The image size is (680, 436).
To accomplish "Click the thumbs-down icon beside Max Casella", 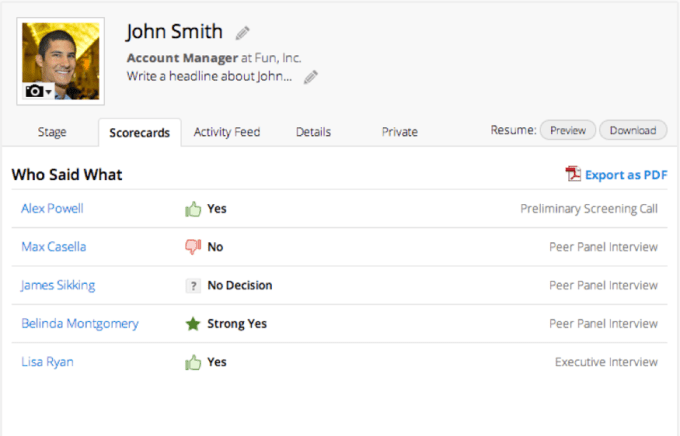I will pyautogui.click(x=193, y=247).
